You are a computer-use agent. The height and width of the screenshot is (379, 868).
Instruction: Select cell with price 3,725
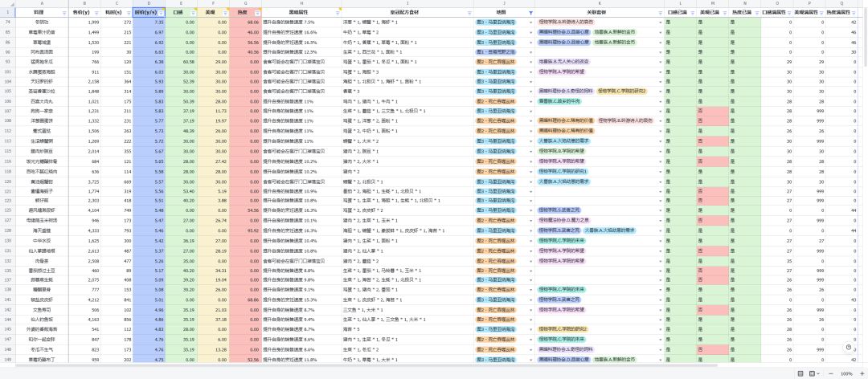click(x=84, y=181)
